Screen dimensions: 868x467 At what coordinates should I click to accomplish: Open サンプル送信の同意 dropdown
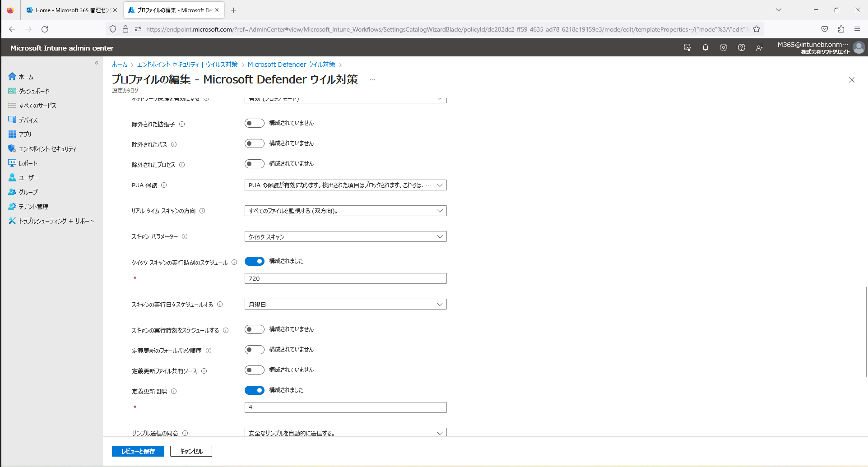pos(346,432)
